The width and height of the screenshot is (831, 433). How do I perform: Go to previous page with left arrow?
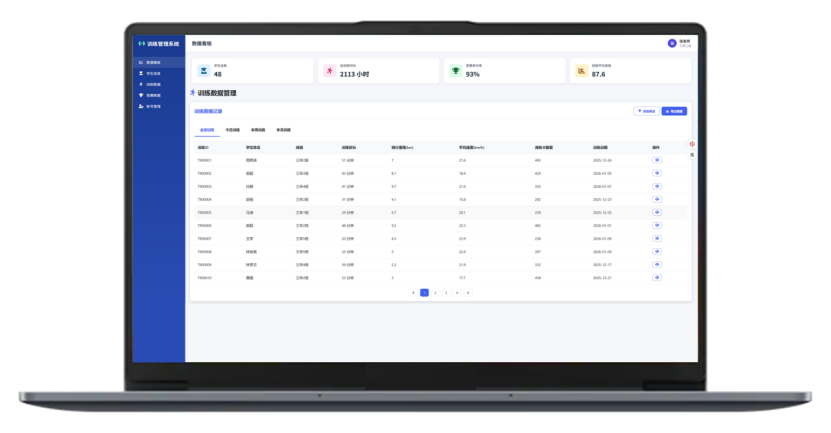413,293
